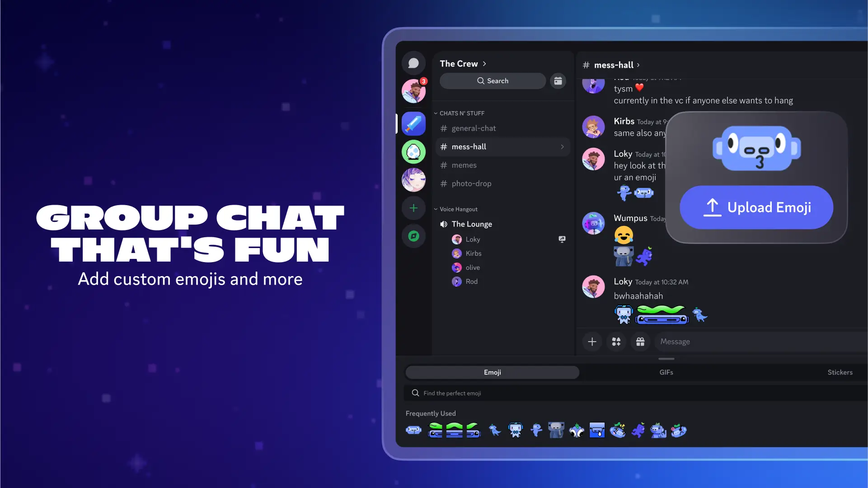
Task: Click the GIFs tab in emoji panel
Action: pos(666,372)
